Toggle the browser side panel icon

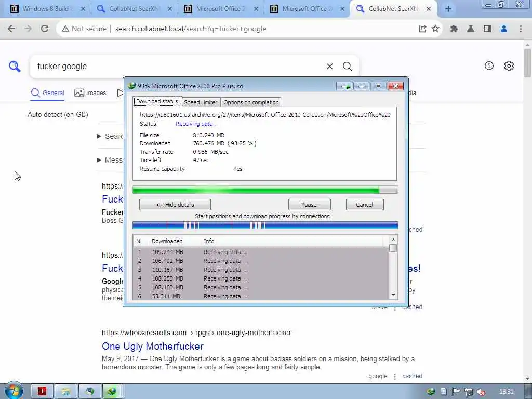point(487,29)
